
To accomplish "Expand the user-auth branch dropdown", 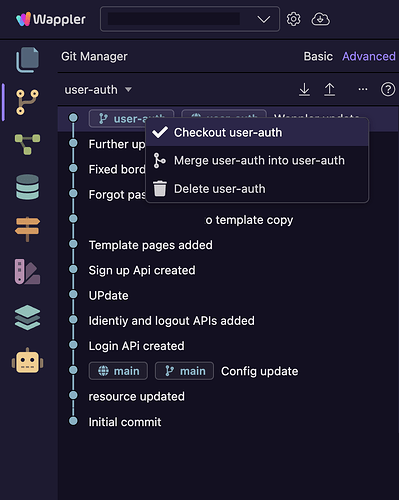I will pos(98,90).
